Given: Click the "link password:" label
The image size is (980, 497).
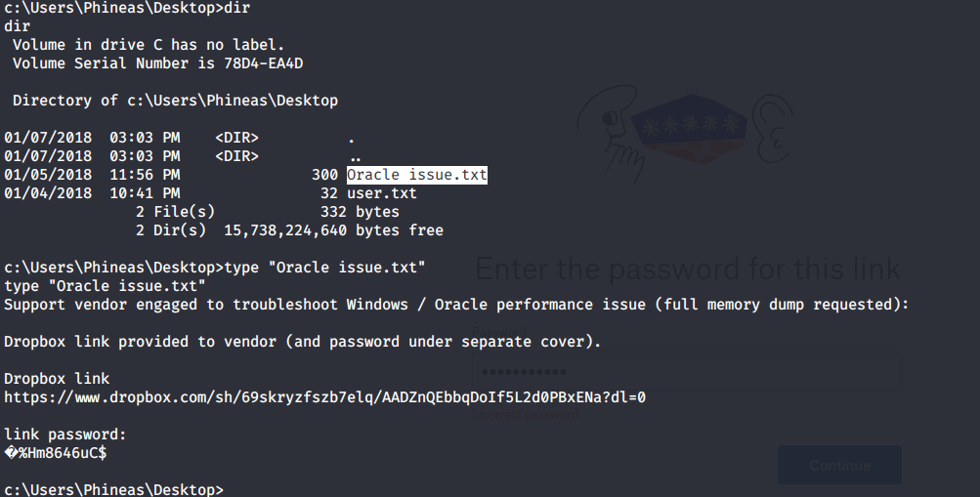Looking at the screenshot, I should coord(65,435).
